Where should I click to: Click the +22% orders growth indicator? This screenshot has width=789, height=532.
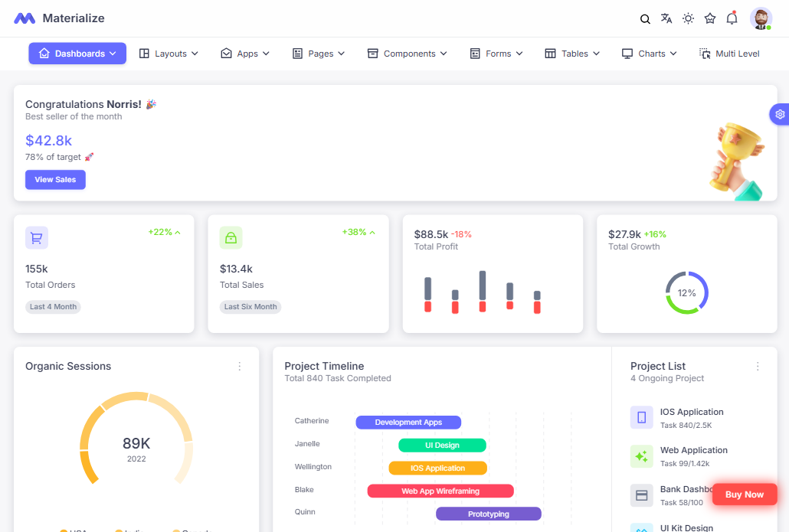click(x=165, y=232)
